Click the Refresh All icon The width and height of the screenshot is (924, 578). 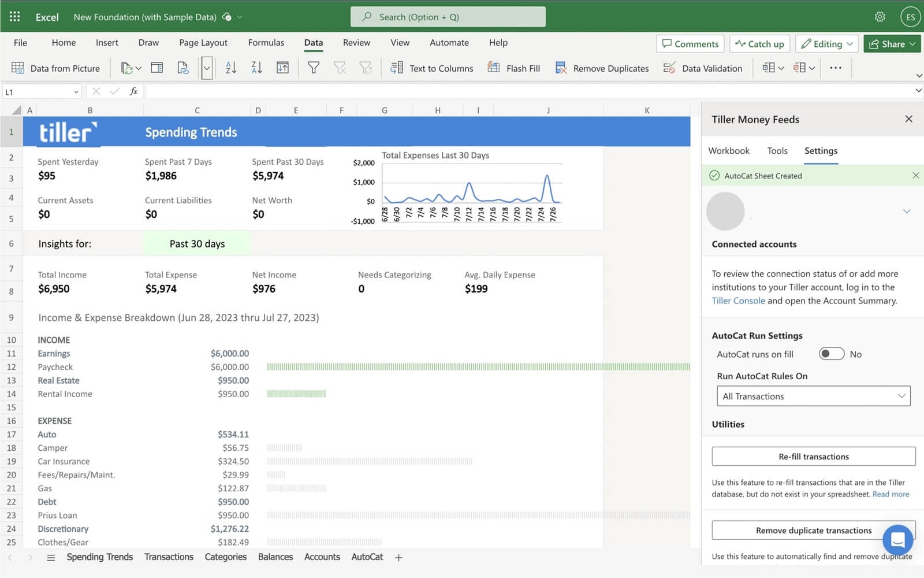tap(126, 68)
